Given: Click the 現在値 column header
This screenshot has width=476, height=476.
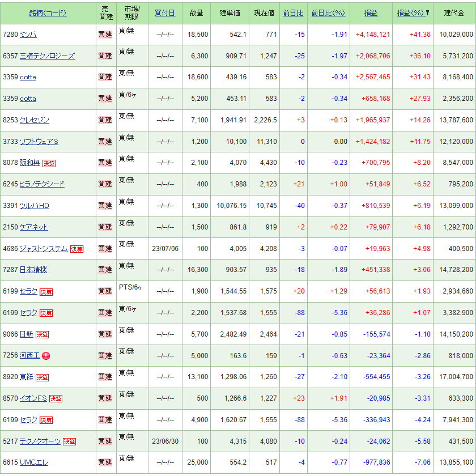Looking at the screenshot, I should pyautogui.click(x=264, y=12).
